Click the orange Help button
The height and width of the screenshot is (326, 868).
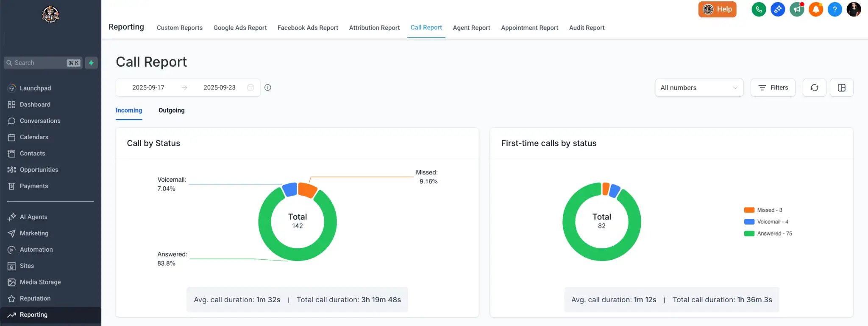[717, 9]
